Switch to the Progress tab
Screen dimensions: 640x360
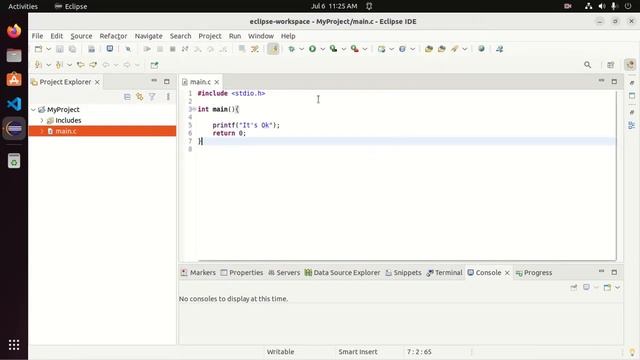[x=534, y=273]
